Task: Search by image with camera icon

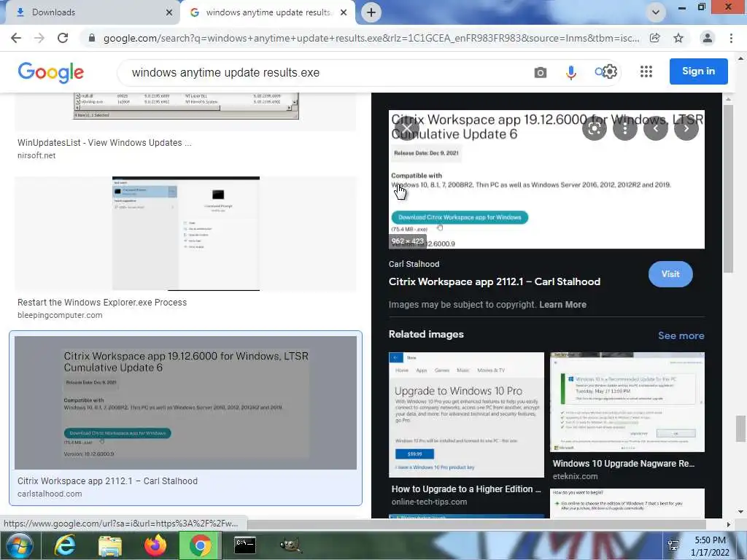Action: (541, 72)
